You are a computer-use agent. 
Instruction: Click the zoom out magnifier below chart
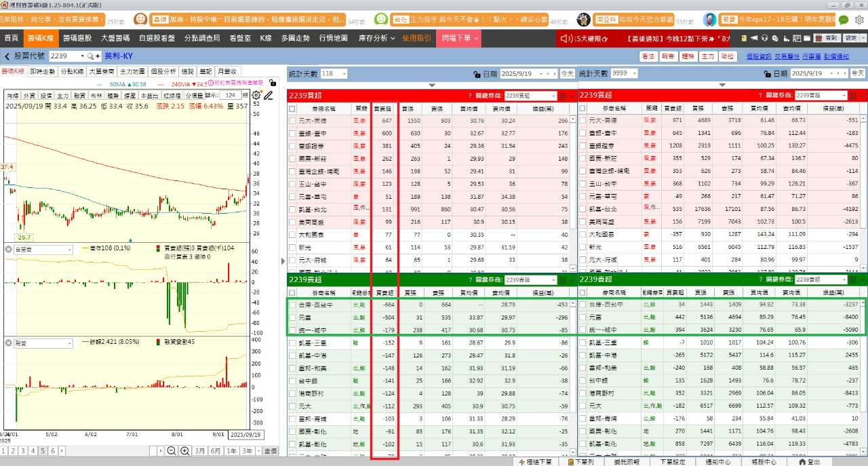pyautogui.click(x=172, y=451)
